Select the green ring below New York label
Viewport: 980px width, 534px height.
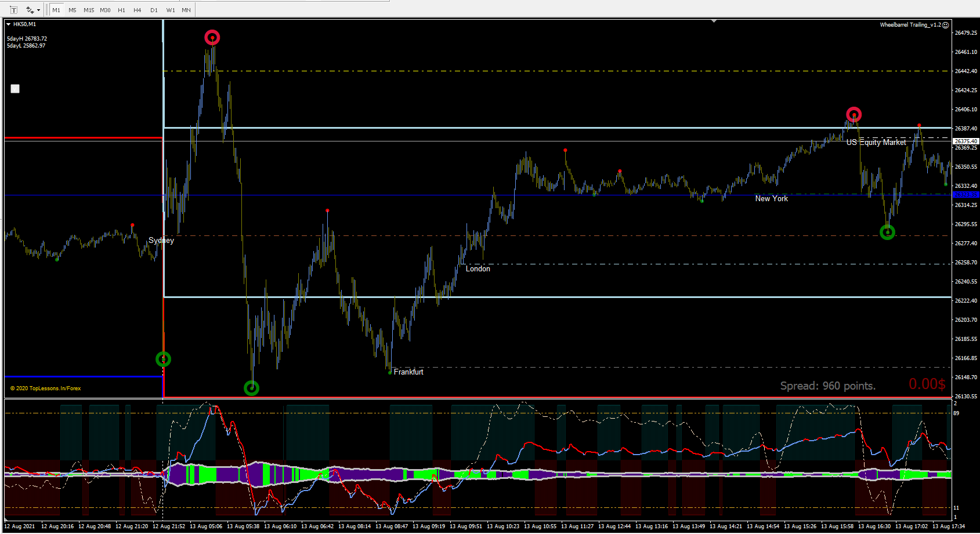click(x=887, y=233)
